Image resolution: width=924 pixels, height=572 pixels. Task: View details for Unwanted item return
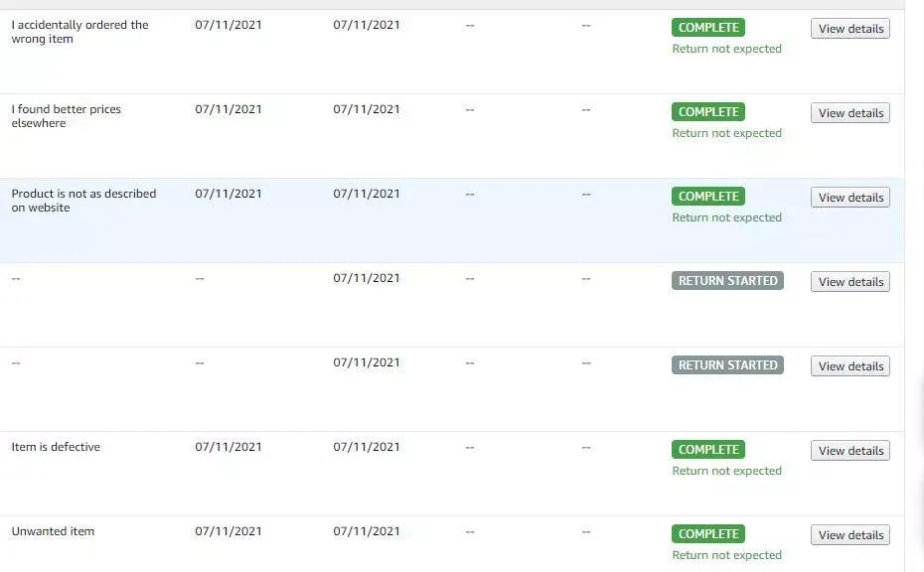coord(850,535)
